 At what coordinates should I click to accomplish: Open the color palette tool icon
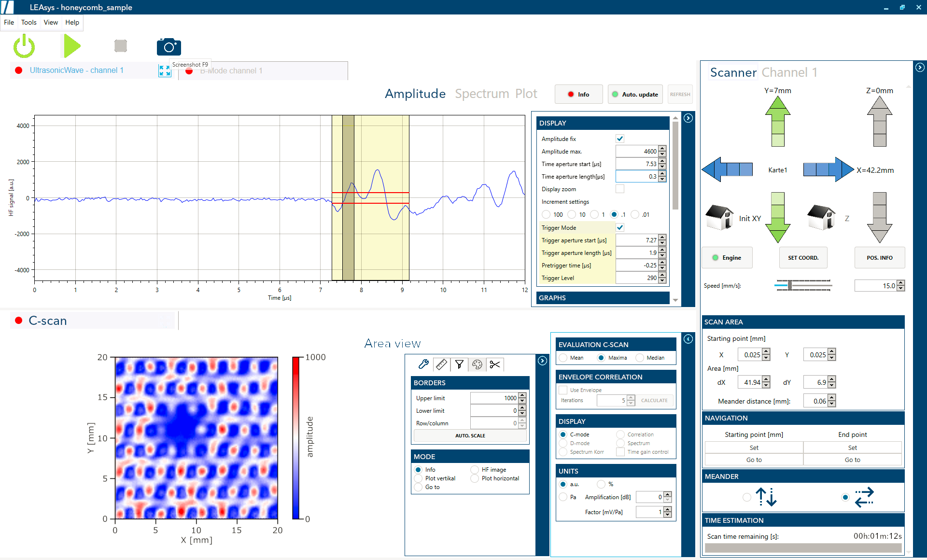(x=477, y=364)
